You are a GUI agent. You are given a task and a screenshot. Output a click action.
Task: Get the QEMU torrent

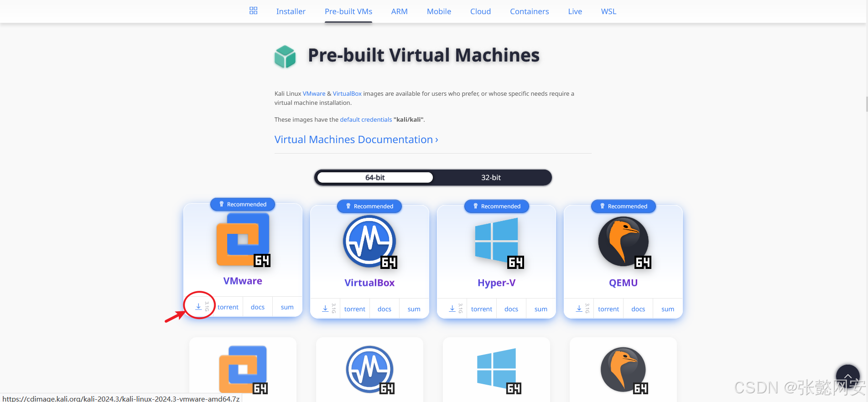tap(608, 309)
